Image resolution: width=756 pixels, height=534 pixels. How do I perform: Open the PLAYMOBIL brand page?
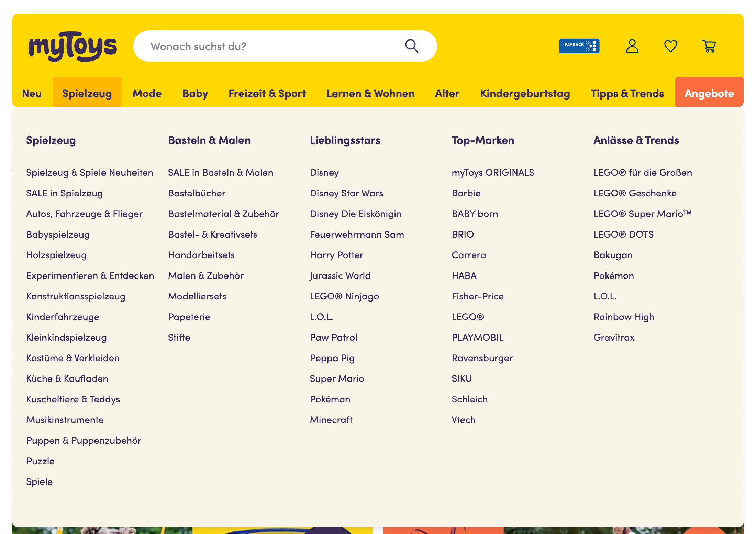coord(477,337)
